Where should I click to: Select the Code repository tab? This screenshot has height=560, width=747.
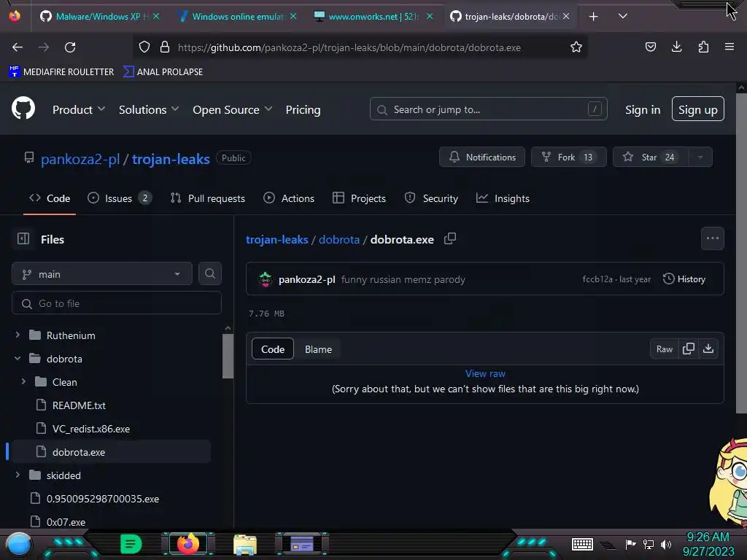click(x=50, y=198)
